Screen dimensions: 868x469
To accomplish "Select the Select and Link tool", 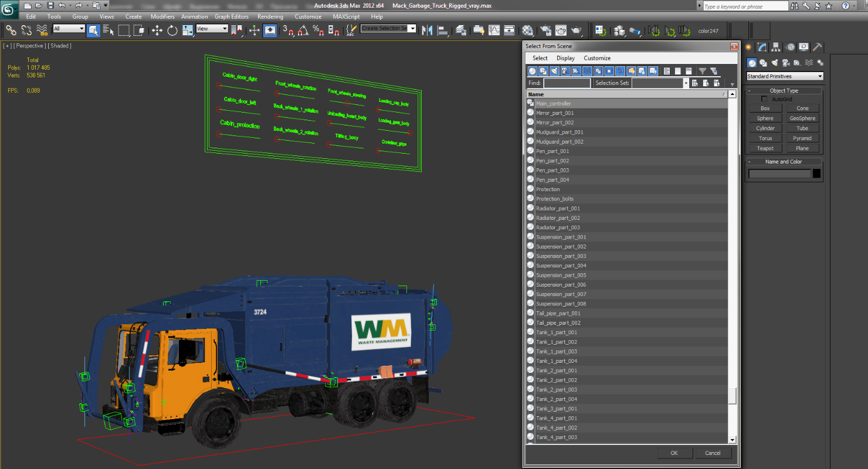I will click(11, 30).
